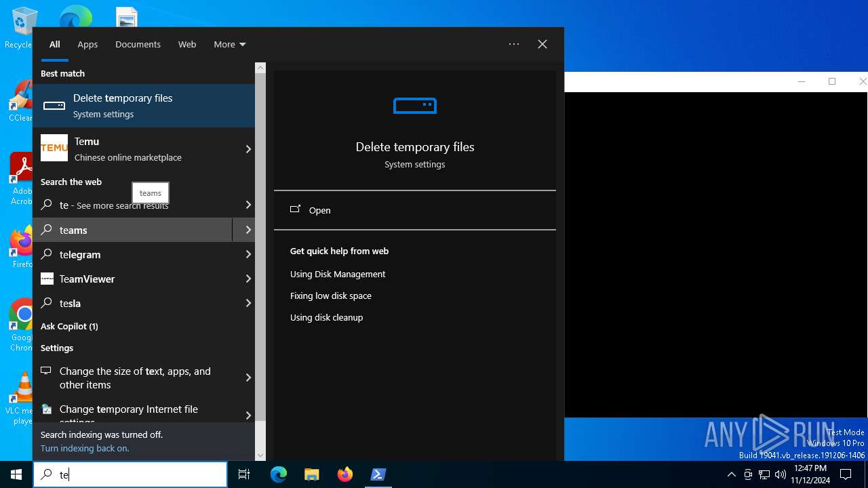Switch to the All tab
Image resolution: width=868 pixels, height=488 pixels.
[55, 44]
